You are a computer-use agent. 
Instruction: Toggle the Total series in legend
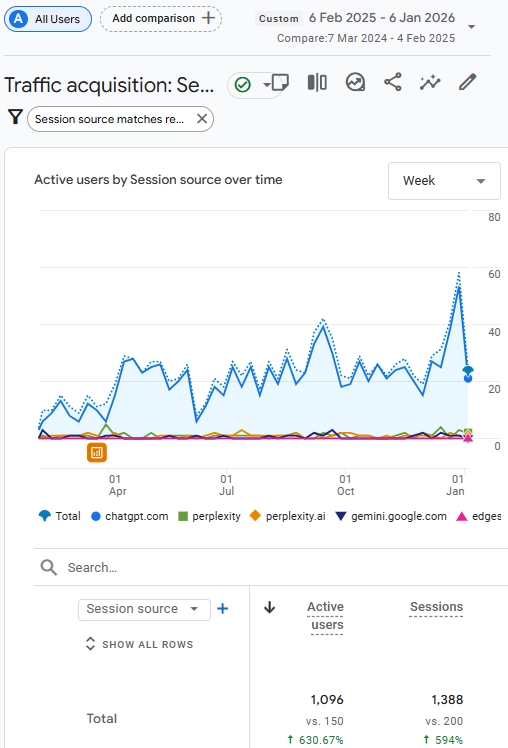(60, 516)
